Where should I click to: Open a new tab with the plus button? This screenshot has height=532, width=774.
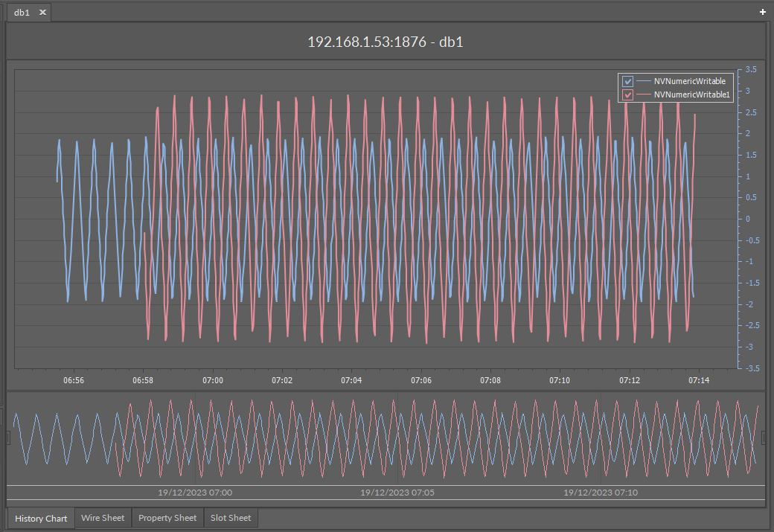(x=762, y=12)
